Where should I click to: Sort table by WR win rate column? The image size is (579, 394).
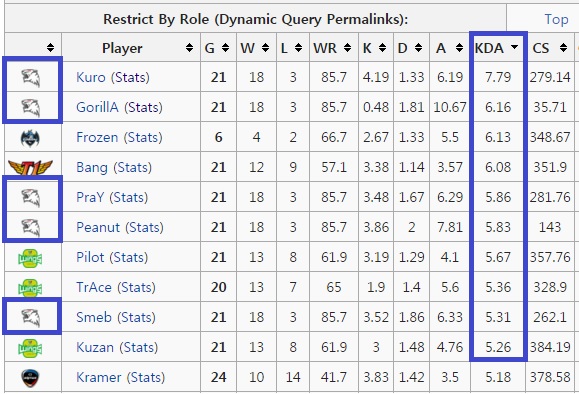click(347, 48)
